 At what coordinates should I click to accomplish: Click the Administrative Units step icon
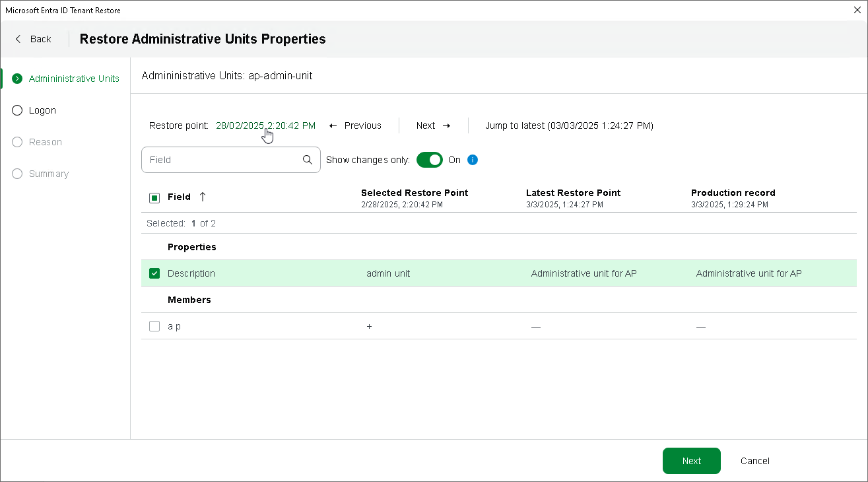[x=17, y=79]
